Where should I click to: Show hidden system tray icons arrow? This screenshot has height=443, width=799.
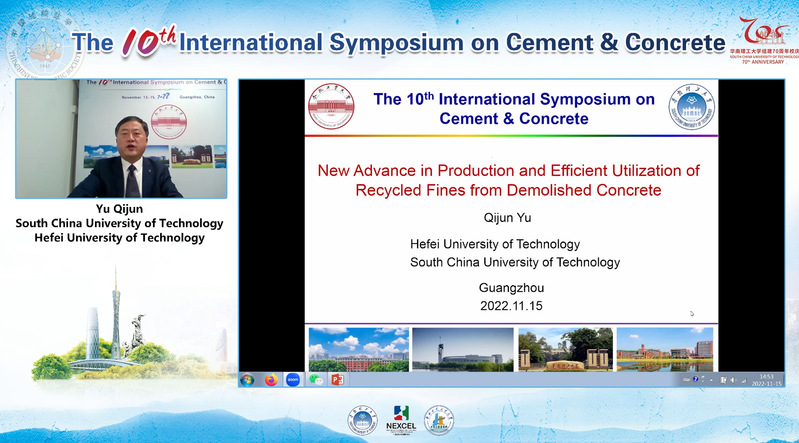(x=711, y=380)
